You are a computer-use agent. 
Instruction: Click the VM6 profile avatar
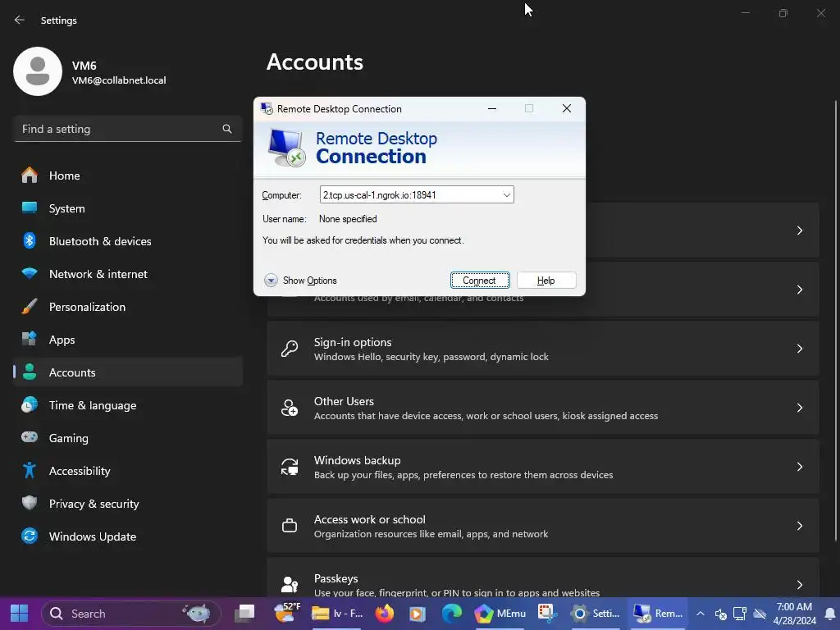[x=38, y=71]
